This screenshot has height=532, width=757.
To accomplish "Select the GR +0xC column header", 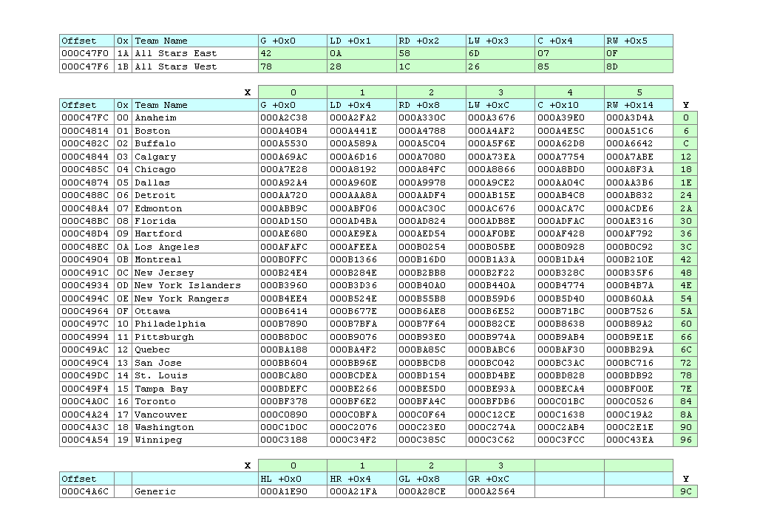I will point(500,479).
